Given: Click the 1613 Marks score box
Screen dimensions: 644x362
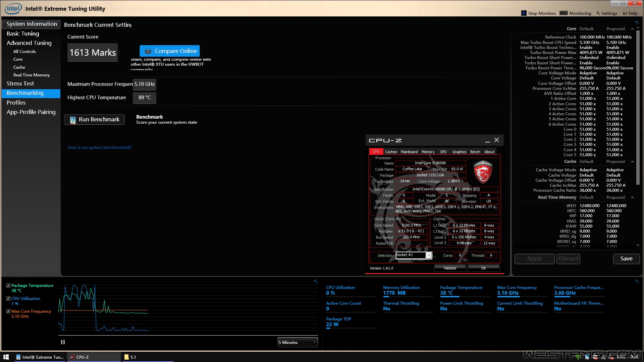Looking at the screenshot, I should click(x=93, y=53).
